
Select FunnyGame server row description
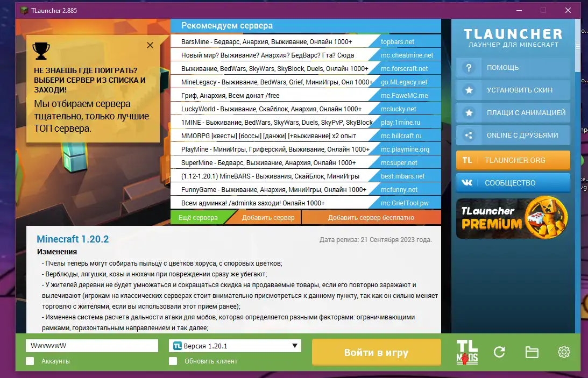[274, 190]
